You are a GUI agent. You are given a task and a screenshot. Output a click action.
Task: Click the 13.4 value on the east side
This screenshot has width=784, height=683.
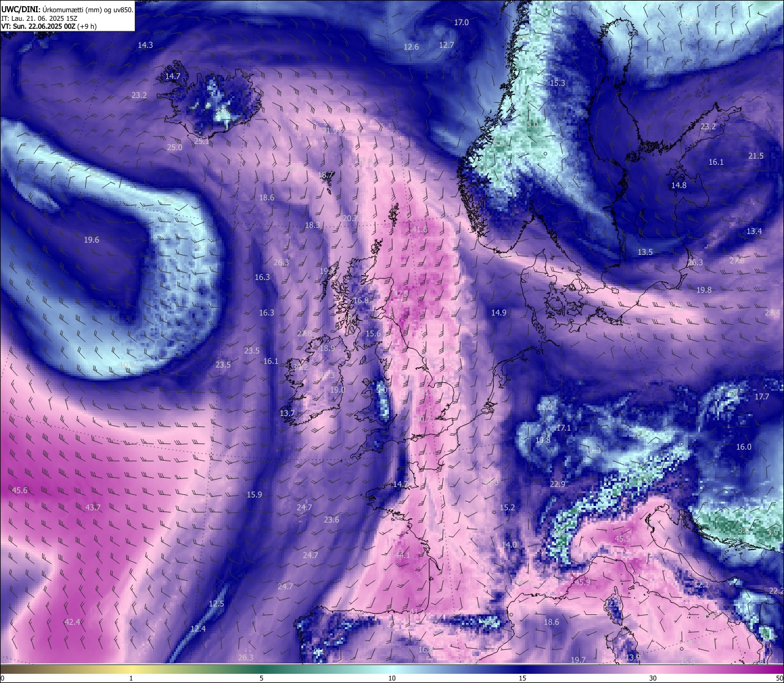click(754, 231)
